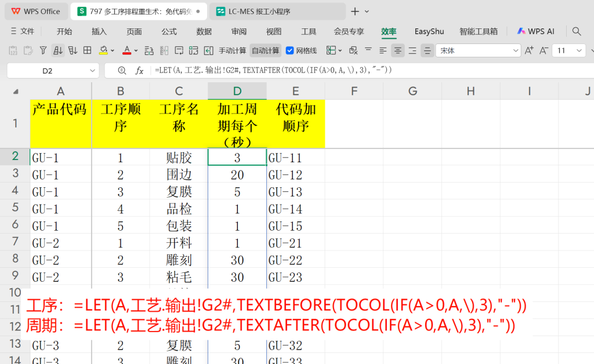Image resolution: width=594 pixels, height=364 pixels.
Task: Switch to the LC-MES 报工小程序 document tab
Action: pos(277,12)
